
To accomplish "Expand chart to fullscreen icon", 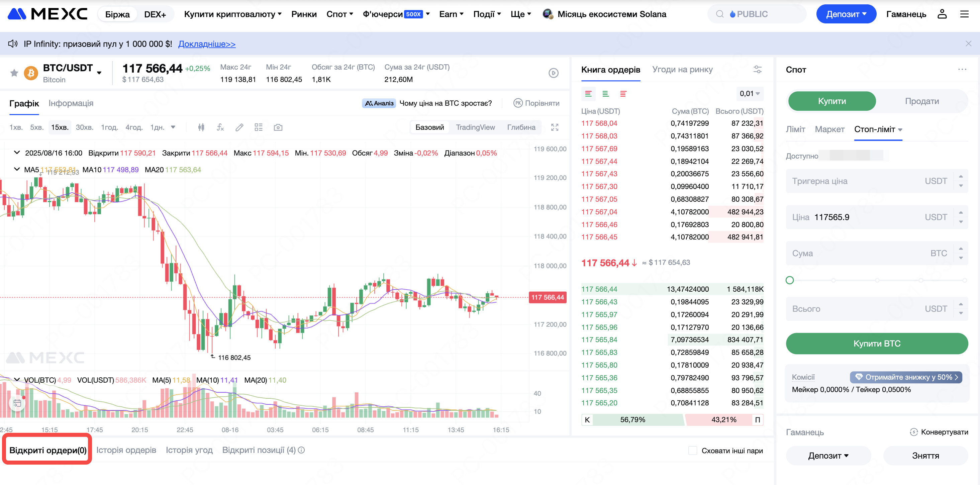I will tap(555, 127).
